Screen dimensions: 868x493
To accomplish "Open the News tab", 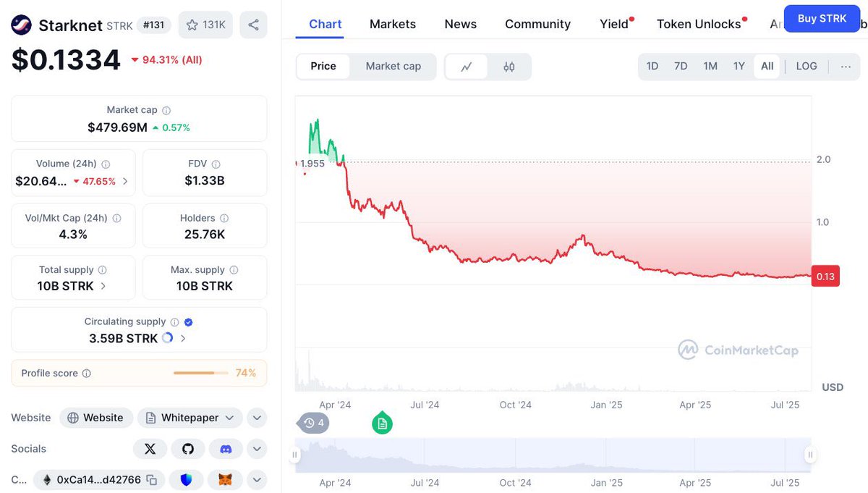I will [461, 24].
